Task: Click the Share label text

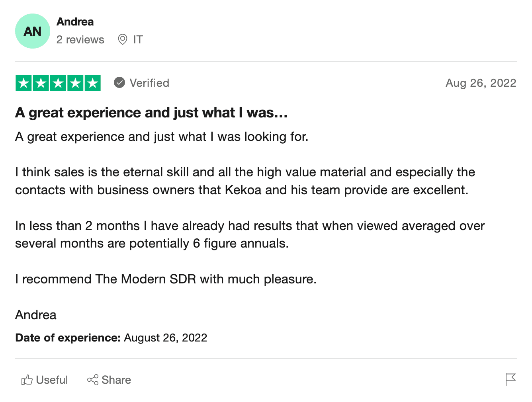Action: click(116, 380)
